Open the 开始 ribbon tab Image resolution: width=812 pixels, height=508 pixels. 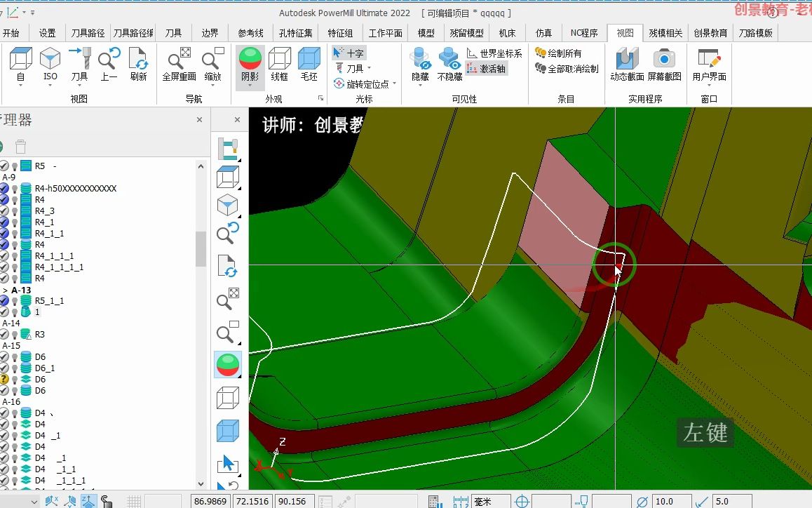coord(11,33)
